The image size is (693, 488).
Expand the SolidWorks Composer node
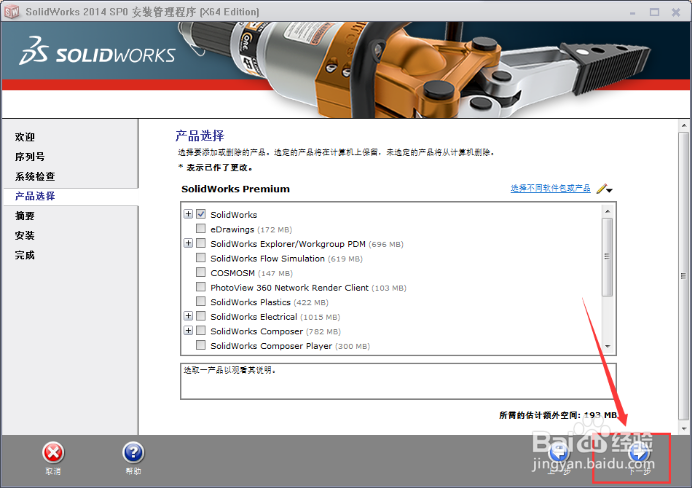tap(188, 331)
